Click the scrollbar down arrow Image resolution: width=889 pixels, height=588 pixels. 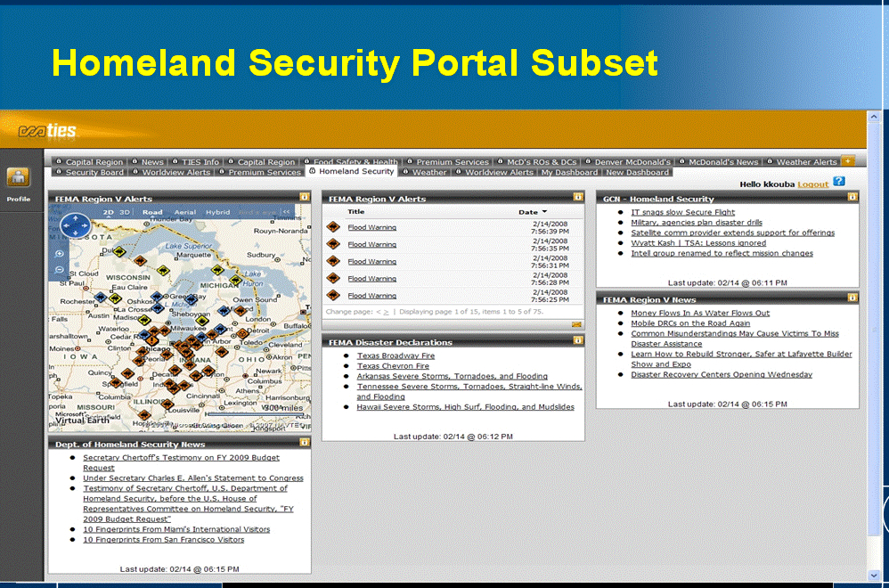coord(874,575)
